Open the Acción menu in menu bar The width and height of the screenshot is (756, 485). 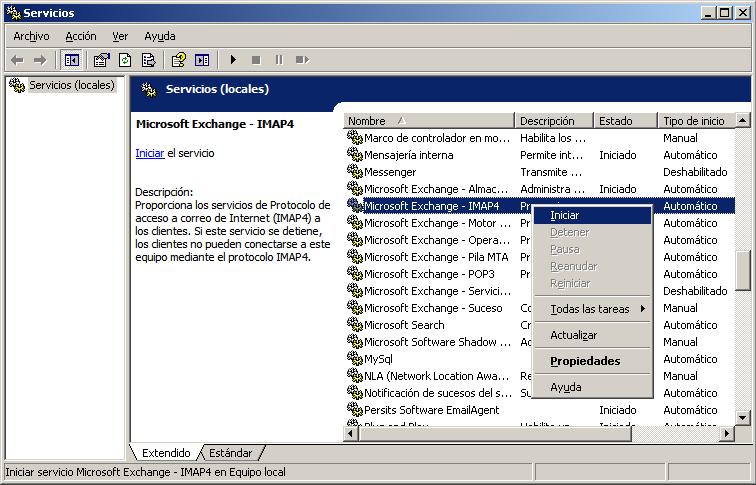(81, 36)
